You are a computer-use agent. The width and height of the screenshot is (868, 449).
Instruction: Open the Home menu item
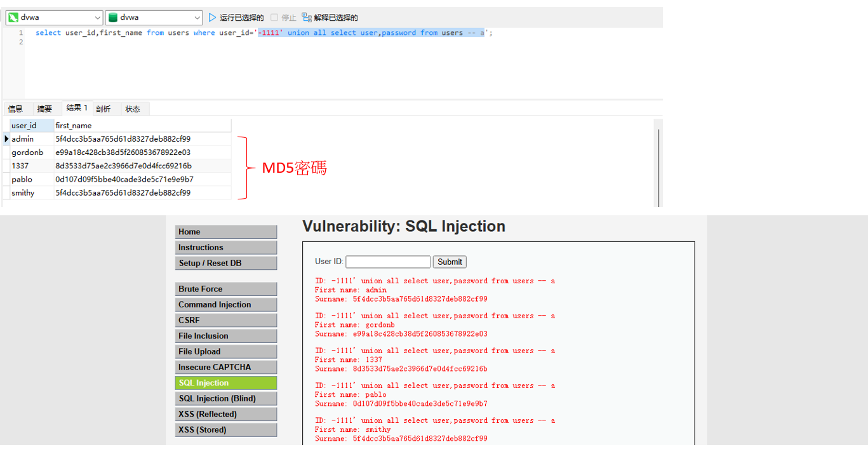click(226, 232)
